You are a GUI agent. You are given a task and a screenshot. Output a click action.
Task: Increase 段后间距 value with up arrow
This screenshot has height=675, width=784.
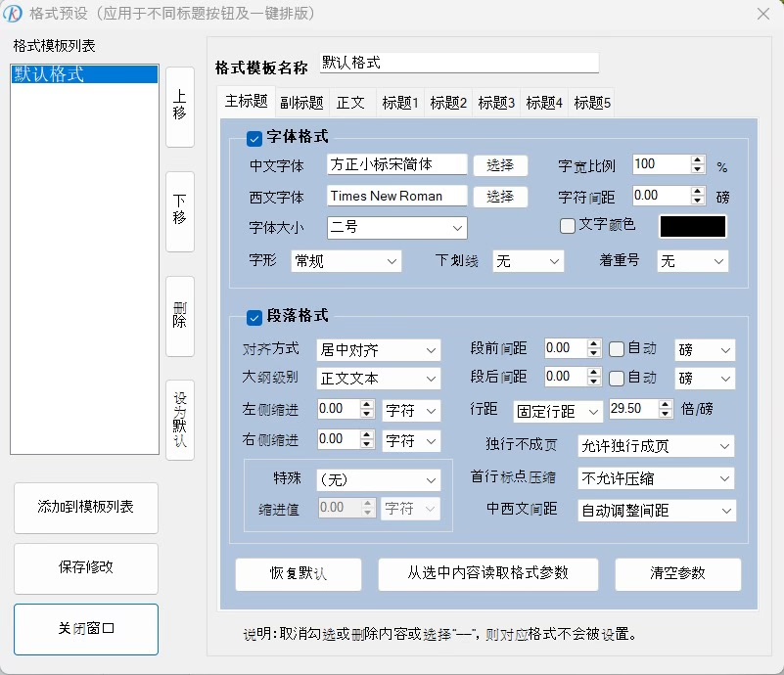tap(593, 372)
